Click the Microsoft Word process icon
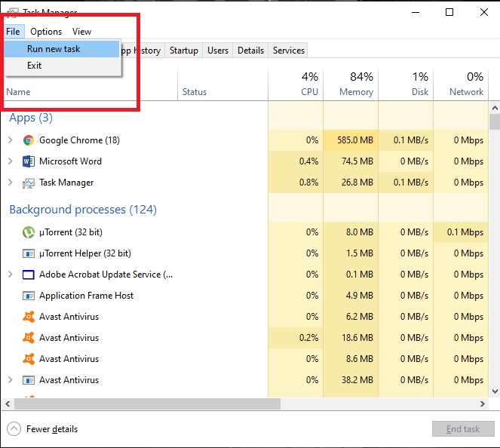 click(x=29, y=161)
